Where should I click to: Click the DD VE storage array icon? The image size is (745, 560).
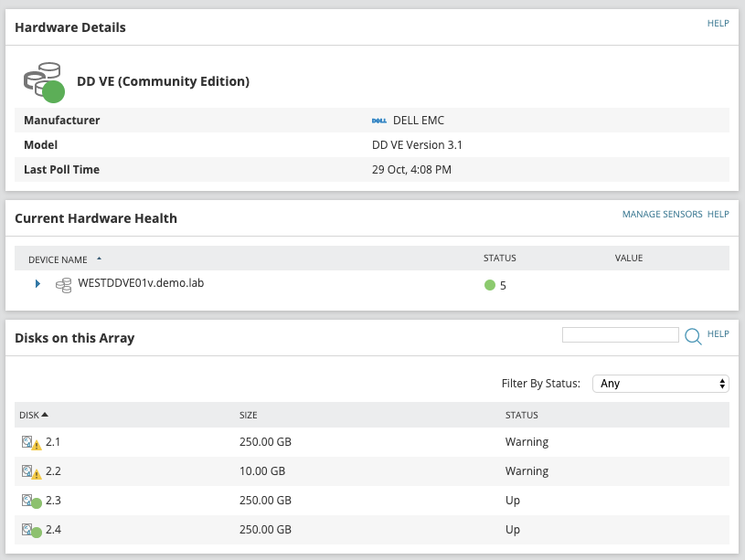[43, 81]
